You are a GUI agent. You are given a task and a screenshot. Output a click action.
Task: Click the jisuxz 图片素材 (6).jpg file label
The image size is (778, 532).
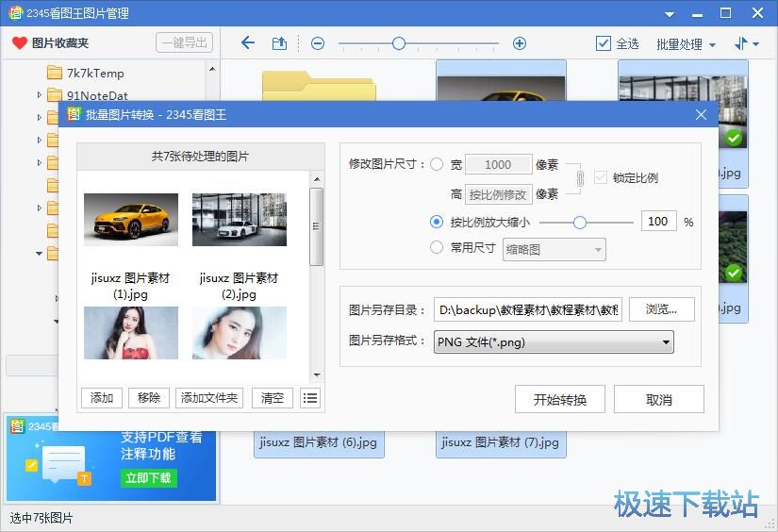pos(318,442)
